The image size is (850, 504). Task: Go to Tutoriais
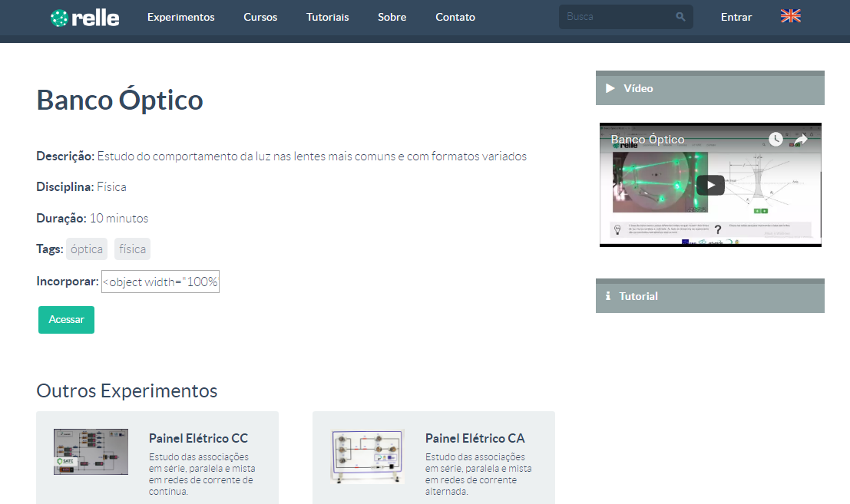pyautogui.click(x=327, y=17)
